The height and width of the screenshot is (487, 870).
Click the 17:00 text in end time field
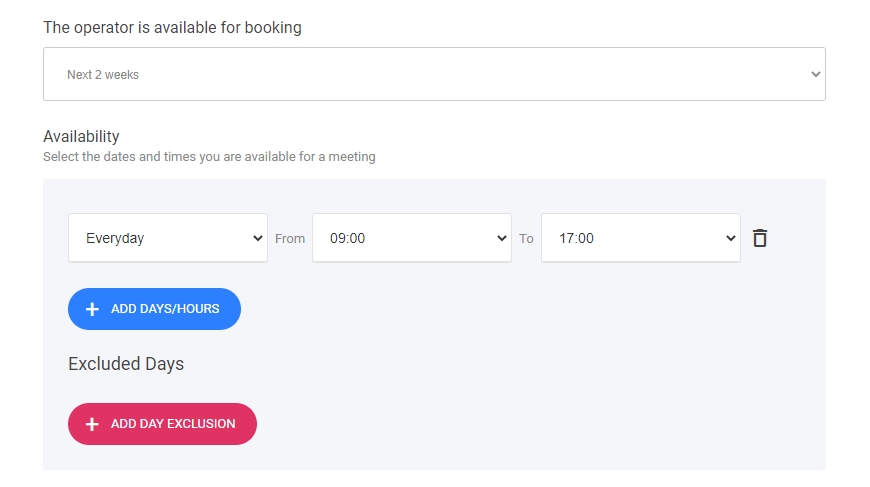577,238
